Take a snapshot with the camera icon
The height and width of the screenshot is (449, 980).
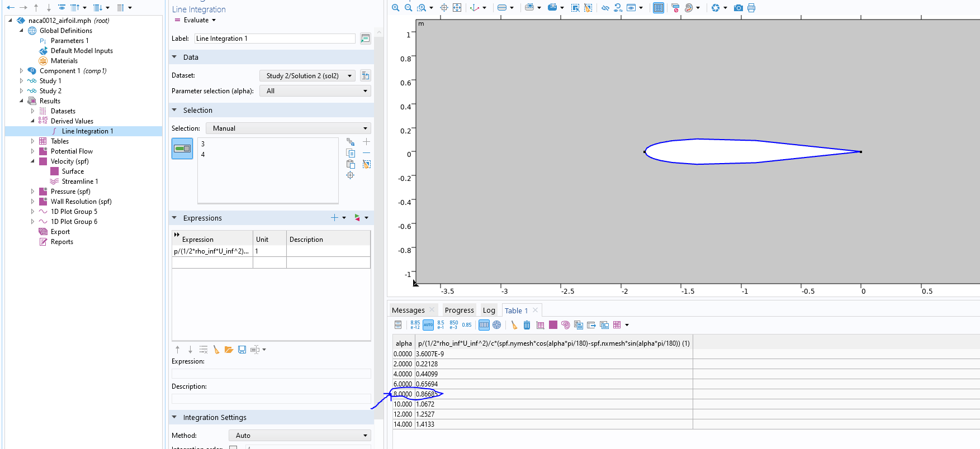[x=738, y=8]
